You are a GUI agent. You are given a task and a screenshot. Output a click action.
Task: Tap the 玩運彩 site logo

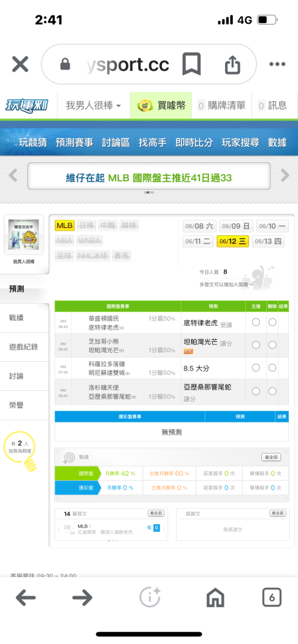[x=26, y=106]
